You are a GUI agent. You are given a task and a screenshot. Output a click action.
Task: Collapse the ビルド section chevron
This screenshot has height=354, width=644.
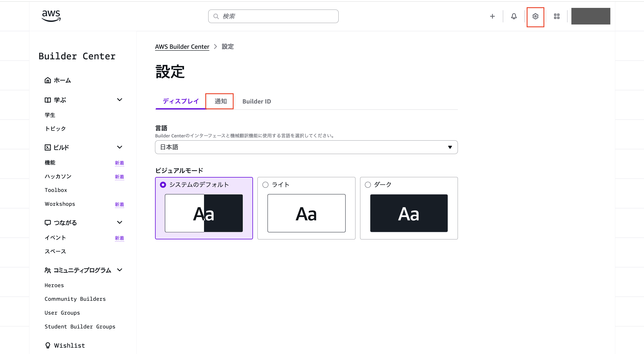coord(120,147)
